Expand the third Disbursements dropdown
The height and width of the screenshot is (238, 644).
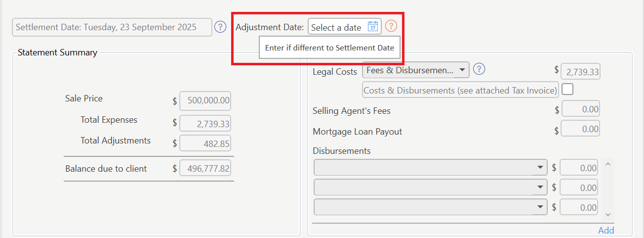540,207
